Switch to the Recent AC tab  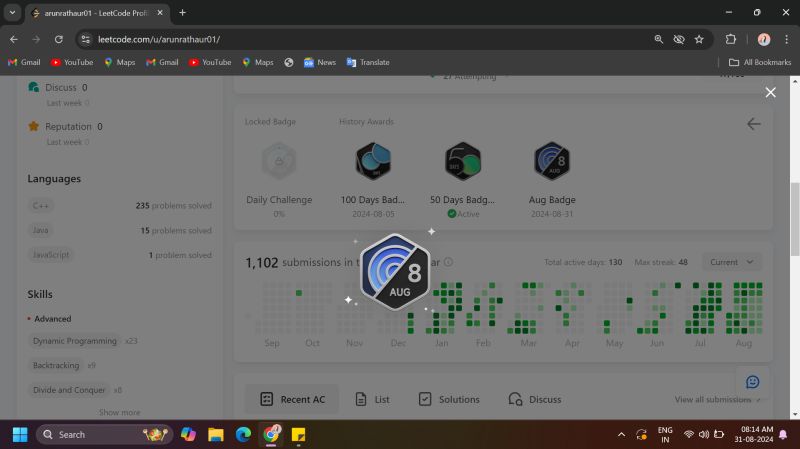(x=292, y=399)
